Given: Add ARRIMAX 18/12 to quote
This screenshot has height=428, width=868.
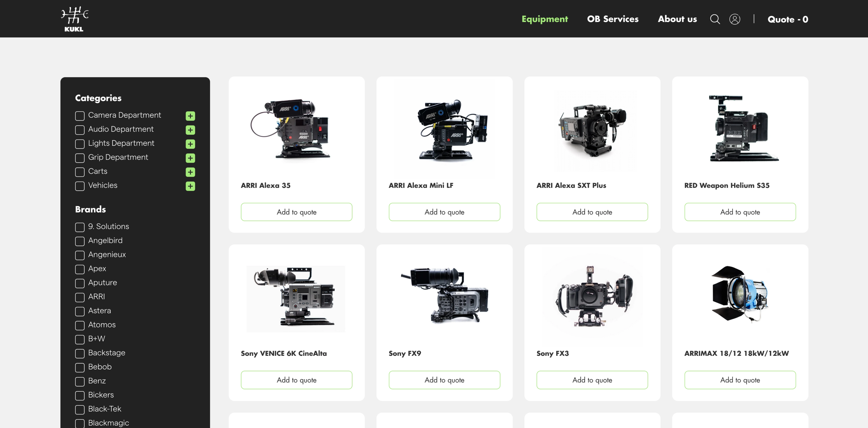Looking at the screenshot, I should [740, 380].
